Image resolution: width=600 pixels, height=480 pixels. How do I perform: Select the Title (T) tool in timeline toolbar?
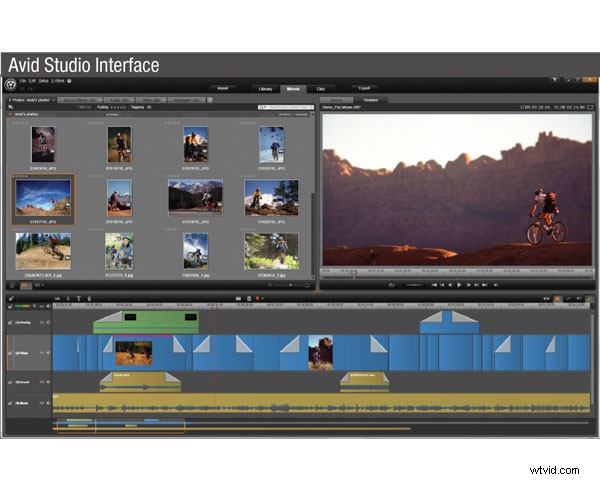click(x=78, y=299)
